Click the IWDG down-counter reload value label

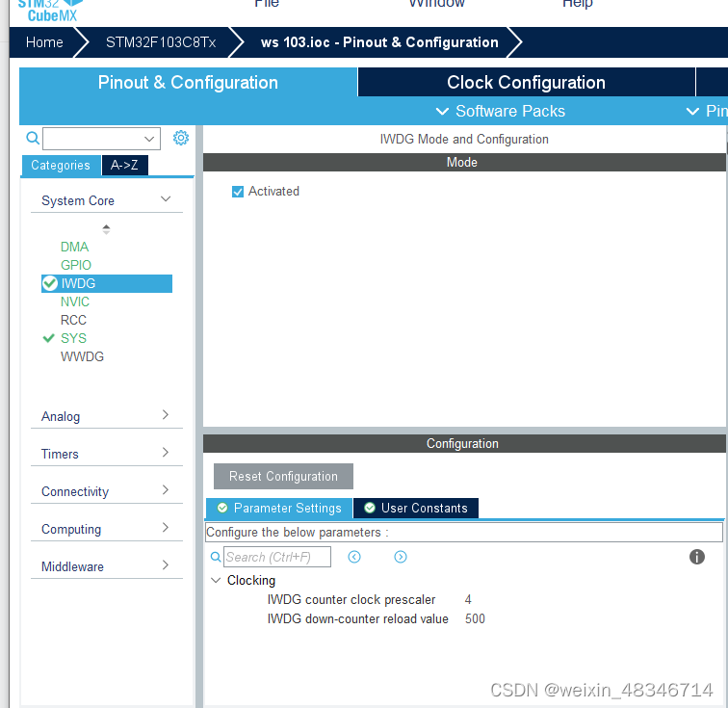[357, 618]
